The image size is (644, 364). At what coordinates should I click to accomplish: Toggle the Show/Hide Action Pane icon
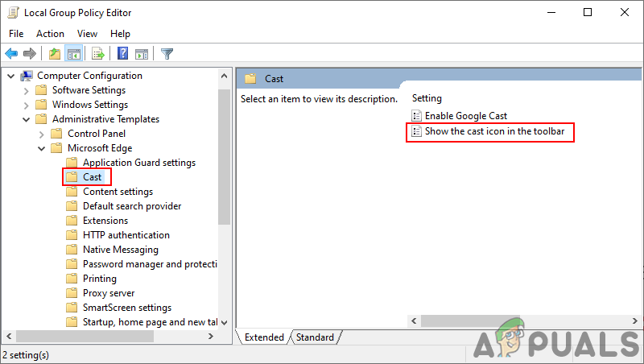[x=142, y=53]
